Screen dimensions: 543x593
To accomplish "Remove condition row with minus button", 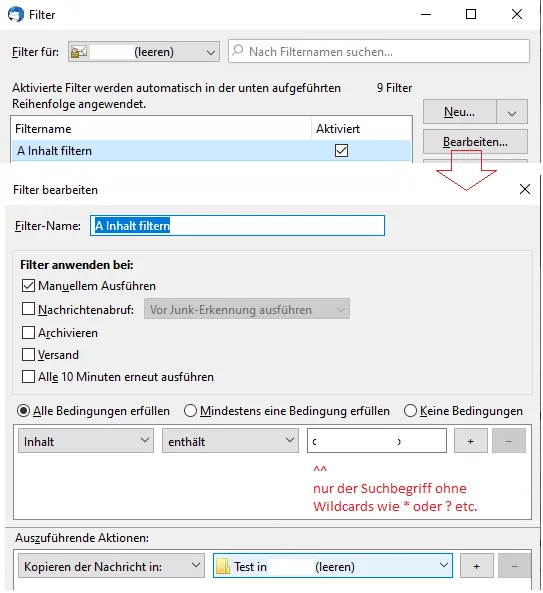I will pos(509,441).
